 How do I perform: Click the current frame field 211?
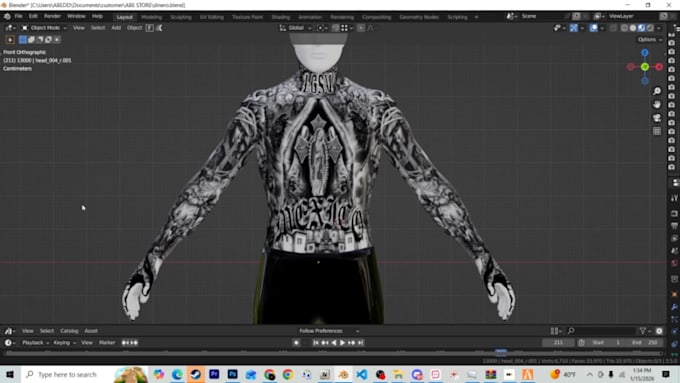pos(558,343)
